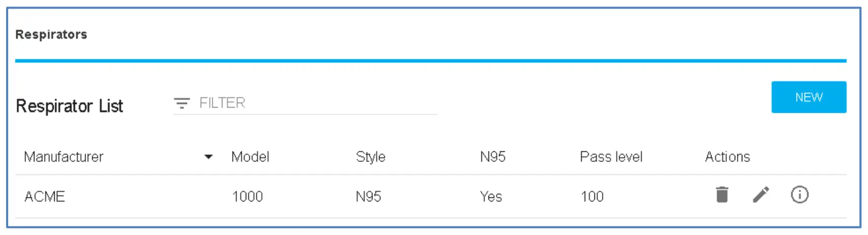Delete the ACME respirator entry

tap(722, 195)
